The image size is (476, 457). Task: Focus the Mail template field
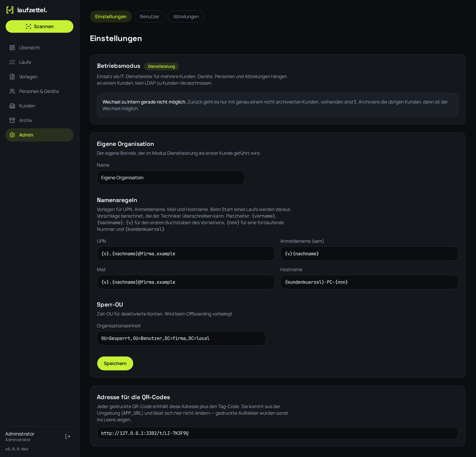(186, 282)
